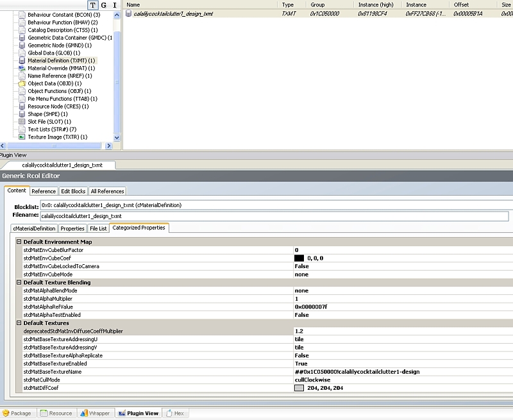
Task: Toggle the I view mode button
Action: coord(115,5)
